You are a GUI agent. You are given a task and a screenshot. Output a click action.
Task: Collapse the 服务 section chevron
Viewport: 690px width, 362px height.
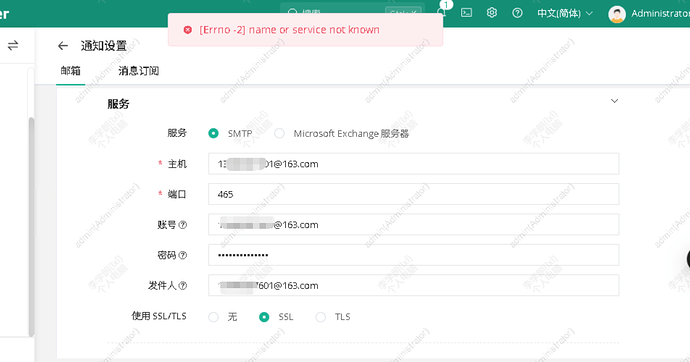(614, 101)
